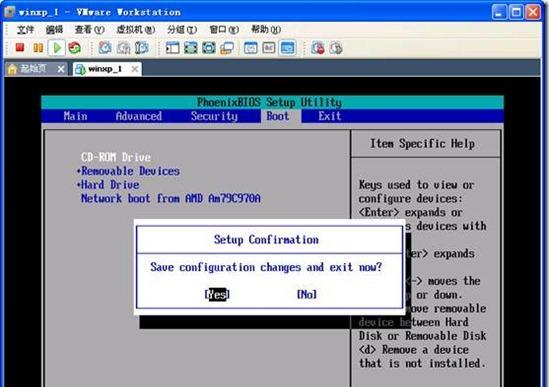Open the snapshot manager icon
Screen dimensions: 549x387
(141, 47)
